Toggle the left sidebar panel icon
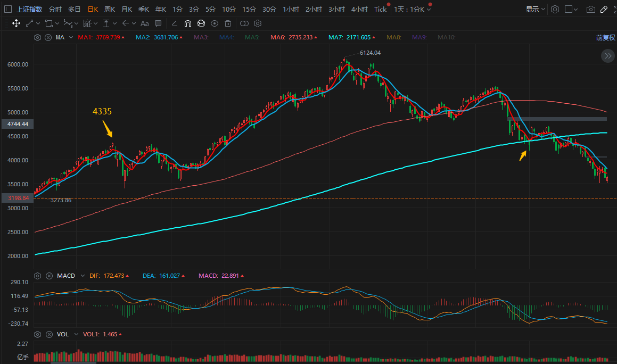 coord(8,9)
